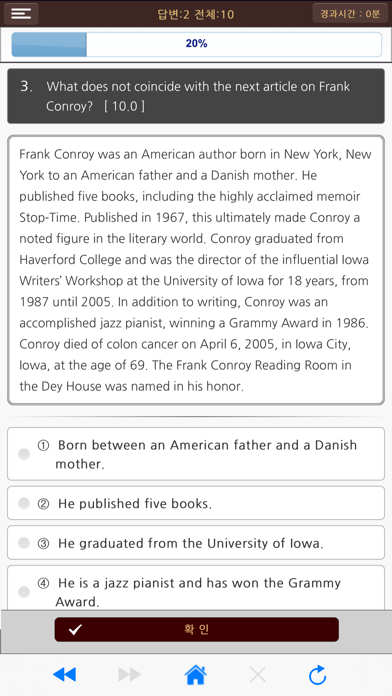Click the 20% progress bar
392x696 pixels.
(196, 44)
